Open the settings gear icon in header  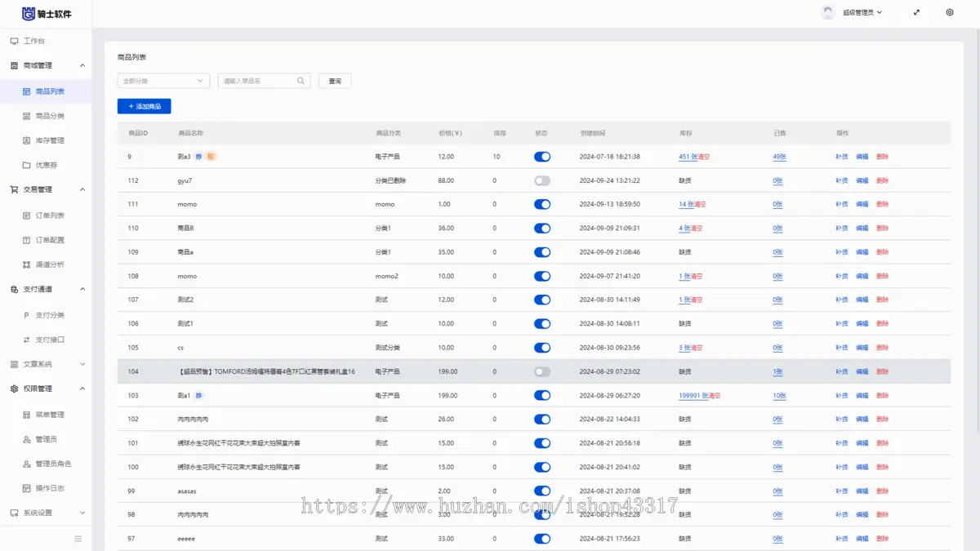pyautogui.click(x=950, y=12)
